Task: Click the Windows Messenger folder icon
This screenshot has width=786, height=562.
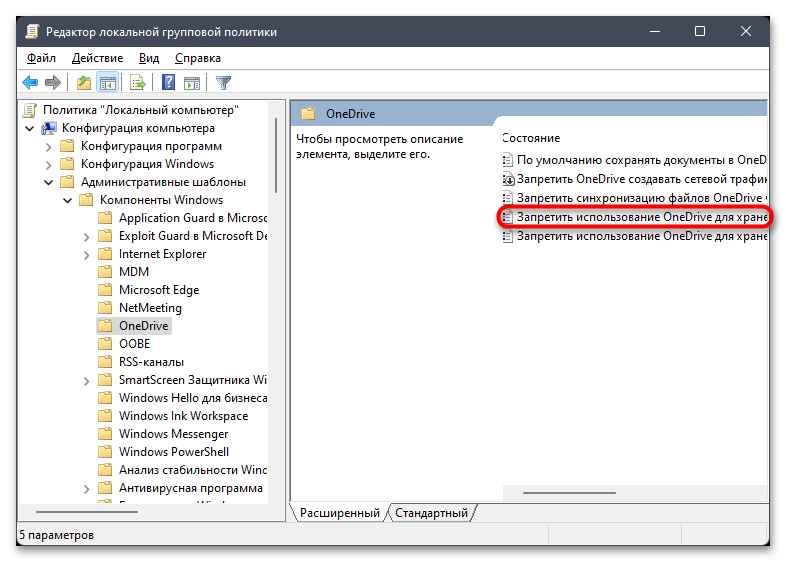Action: click(105, 434)
